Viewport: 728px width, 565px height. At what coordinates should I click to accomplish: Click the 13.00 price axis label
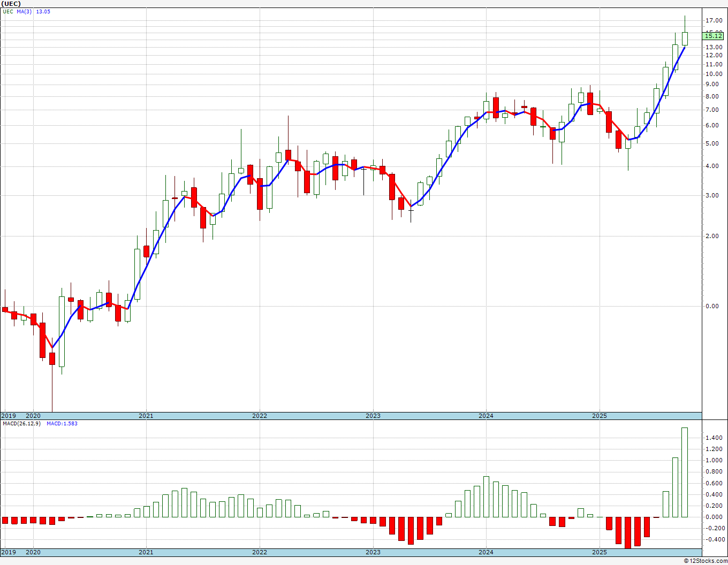coord(714,47)
